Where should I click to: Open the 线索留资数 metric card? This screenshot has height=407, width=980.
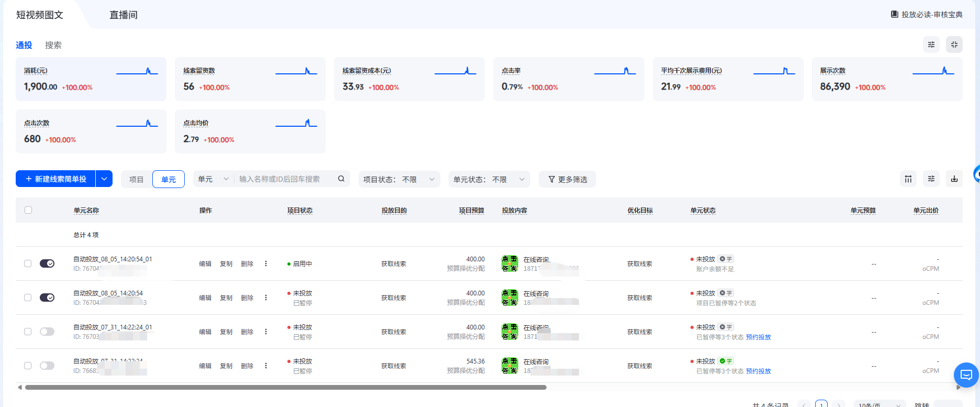pyautogui.click(x=250, y=79)
